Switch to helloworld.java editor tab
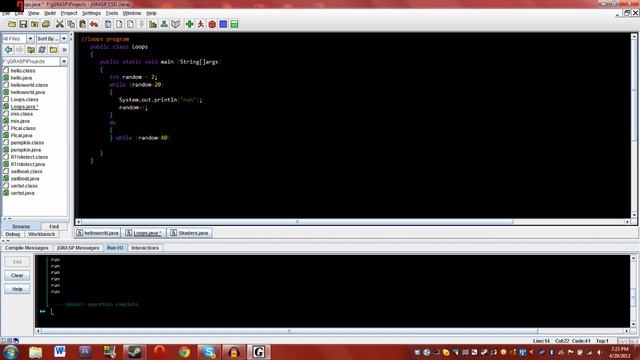 (98, 233)
